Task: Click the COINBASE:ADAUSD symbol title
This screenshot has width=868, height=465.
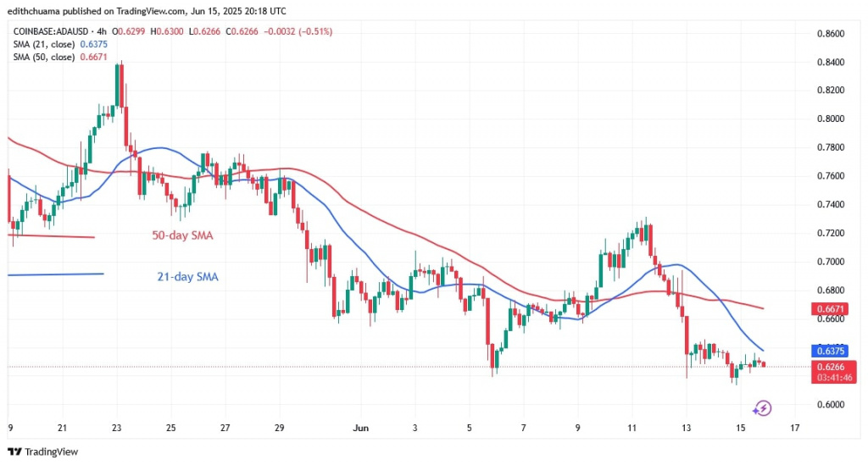Action: 49,31
